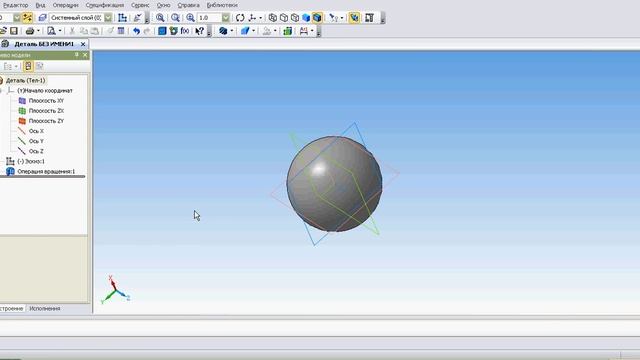The height and width of the screenshot is (360, 640).
Task: Select Деталь (Тел-1) tree root
Action: (25, 80)
